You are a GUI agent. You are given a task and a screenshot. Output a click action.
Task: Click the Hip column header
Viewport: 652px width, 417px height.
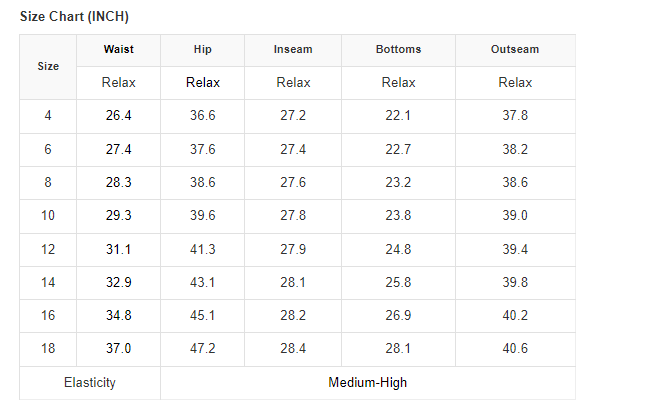click(x=203, y=49)
